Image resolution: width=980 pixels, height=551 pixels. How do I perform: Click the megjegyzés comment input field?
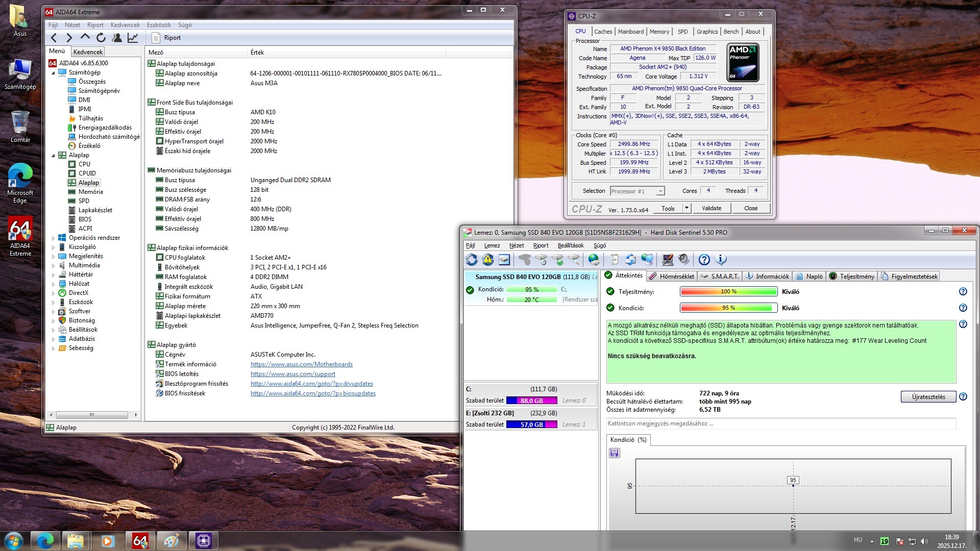[780, 423]
